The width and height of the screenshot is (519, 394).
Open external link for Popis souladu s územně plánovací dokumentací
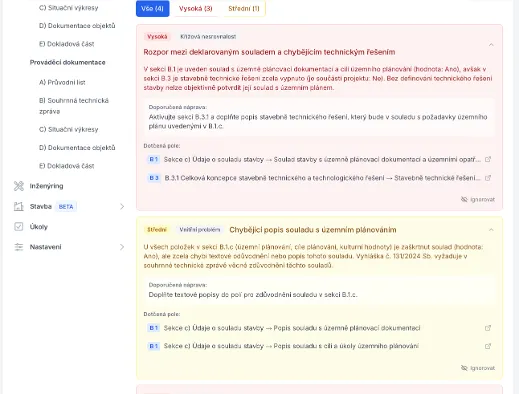tap(488, 328)
